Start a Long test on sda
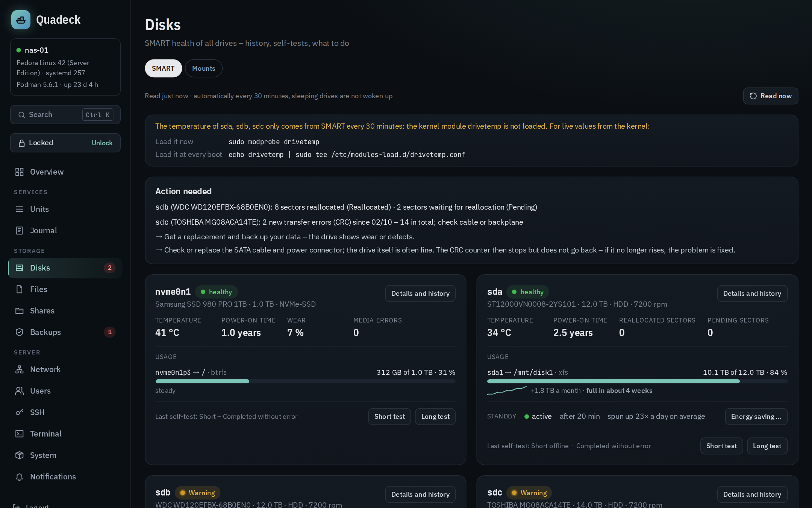 pyautogui.click(x=767, y=446)
